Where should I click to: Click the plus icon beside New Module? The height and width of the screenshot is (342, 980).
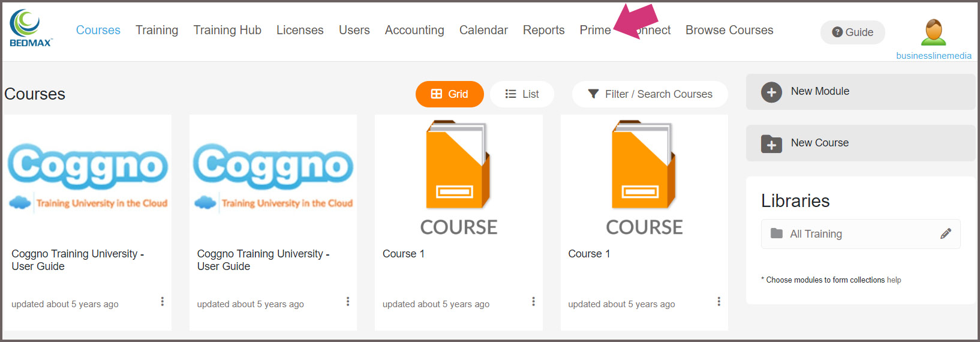771,92
